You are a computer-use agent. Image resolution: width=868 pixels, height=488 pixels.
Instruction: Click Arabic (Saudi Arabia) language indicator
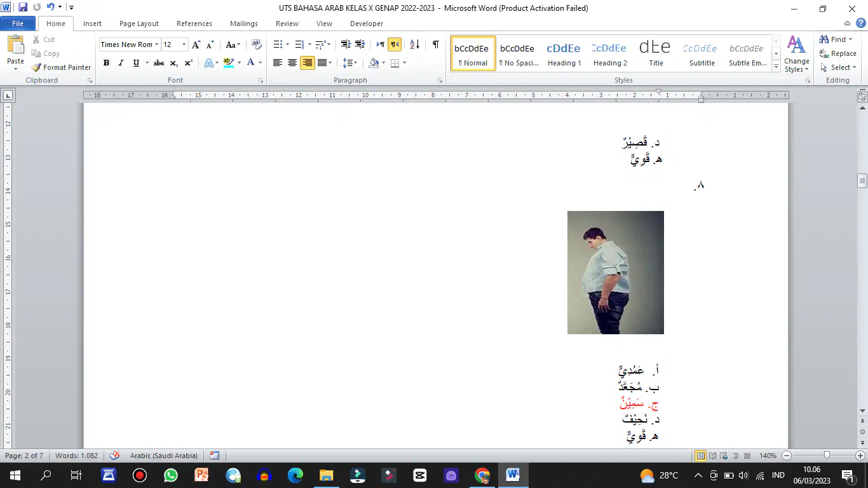tap(163, 456)
